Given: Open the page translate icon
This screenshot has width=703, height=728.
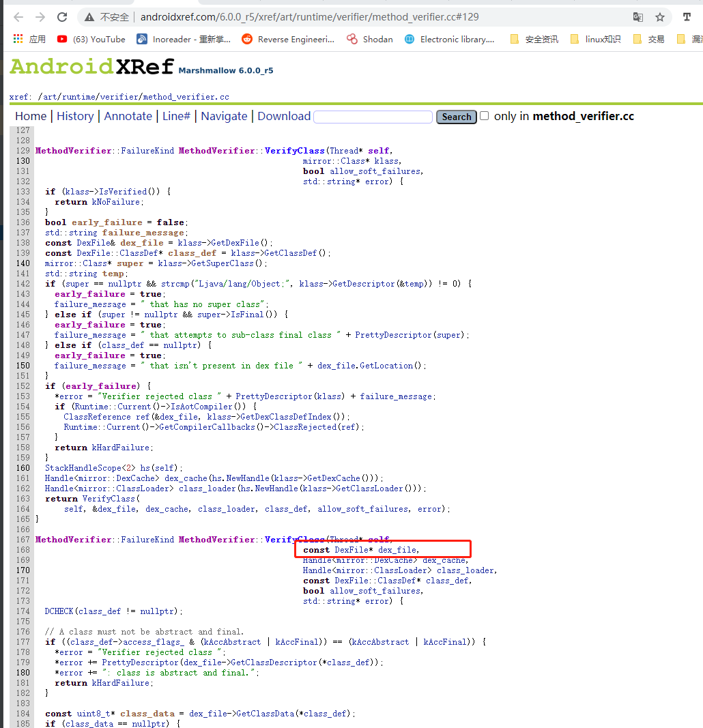Looking at the screenshot, I should point(637,17).
